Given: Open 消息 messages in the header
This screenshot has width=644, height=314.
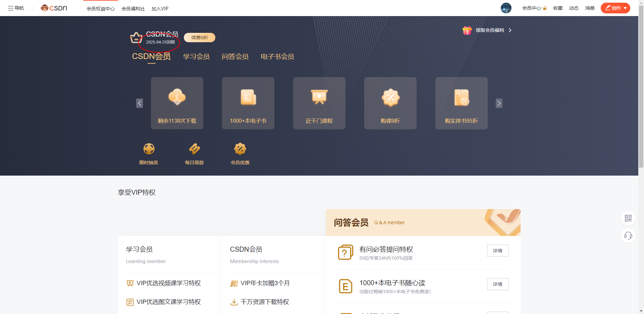Looking at the screenshot, I should click(x=590, y=8).
